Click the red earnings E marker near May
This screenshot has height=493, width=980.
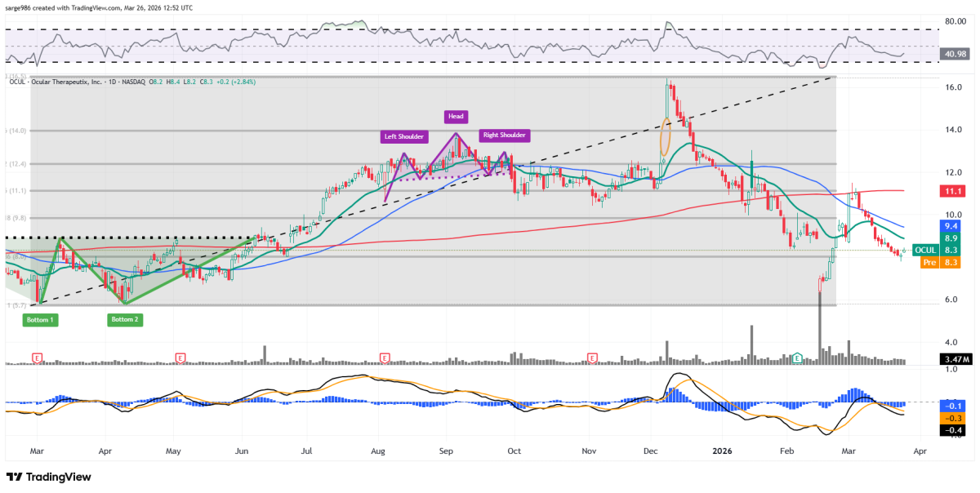pos(179,358)
